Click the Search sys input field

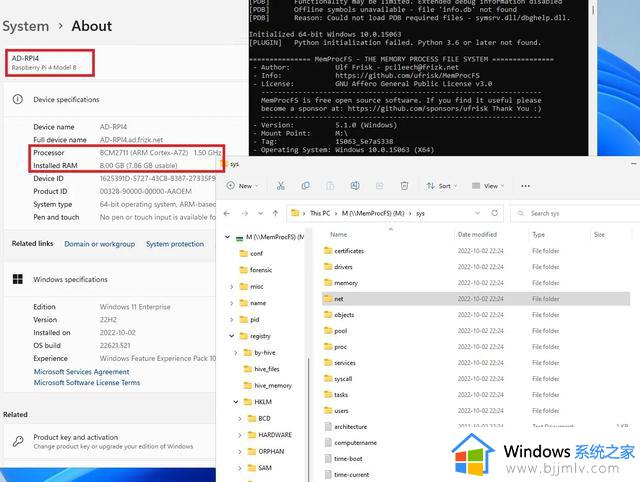576,213
